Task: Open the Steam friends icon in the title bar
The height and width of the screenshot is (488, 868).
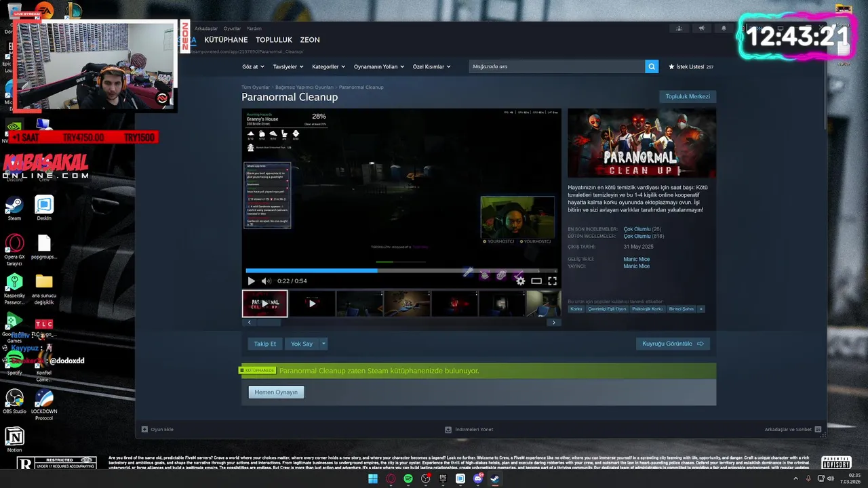Action: [x=679, y=28]
